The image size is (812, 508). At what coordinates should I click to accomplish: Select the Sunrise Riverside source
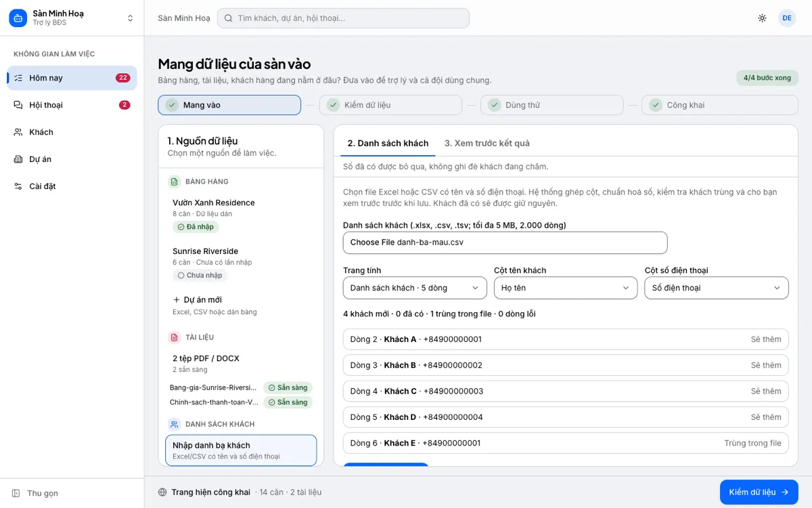click(242, 263)
